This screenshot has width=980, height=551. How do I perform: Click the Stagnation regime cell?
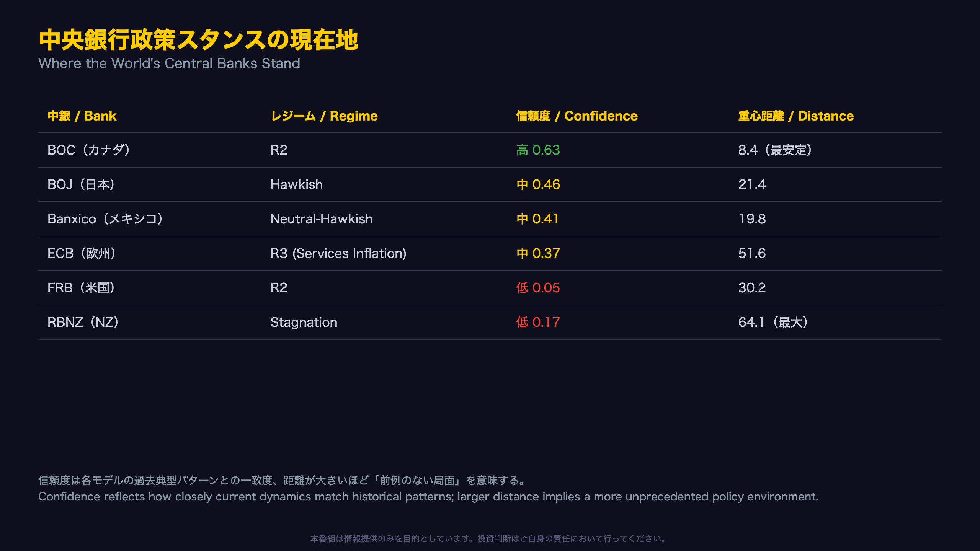point(304,322)
